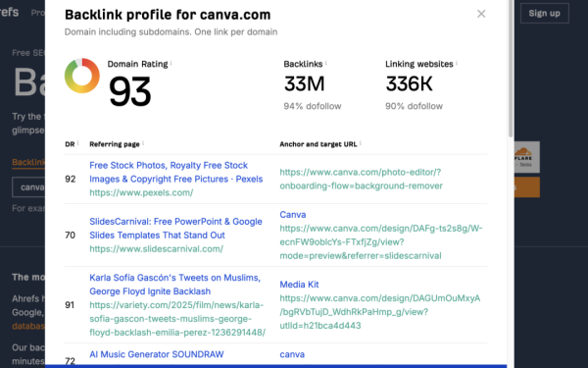Open the Karla Sofía Gascón article link

pyautogui.click(x=174, y=285)
